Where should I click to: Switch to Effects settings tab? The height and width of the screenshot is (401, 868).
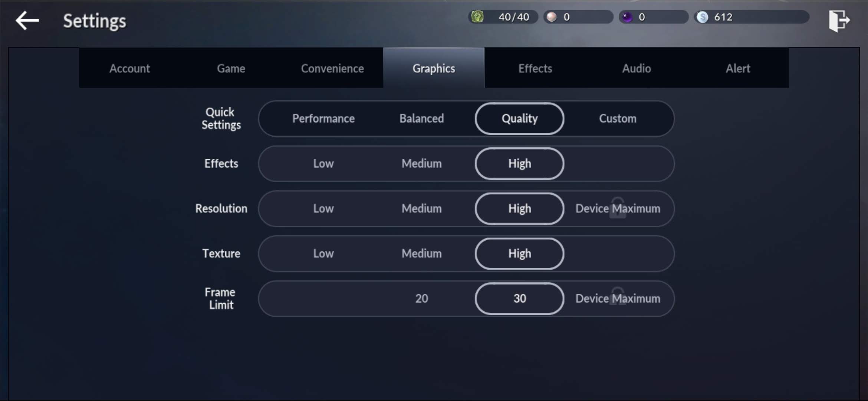tap(535, 68)
